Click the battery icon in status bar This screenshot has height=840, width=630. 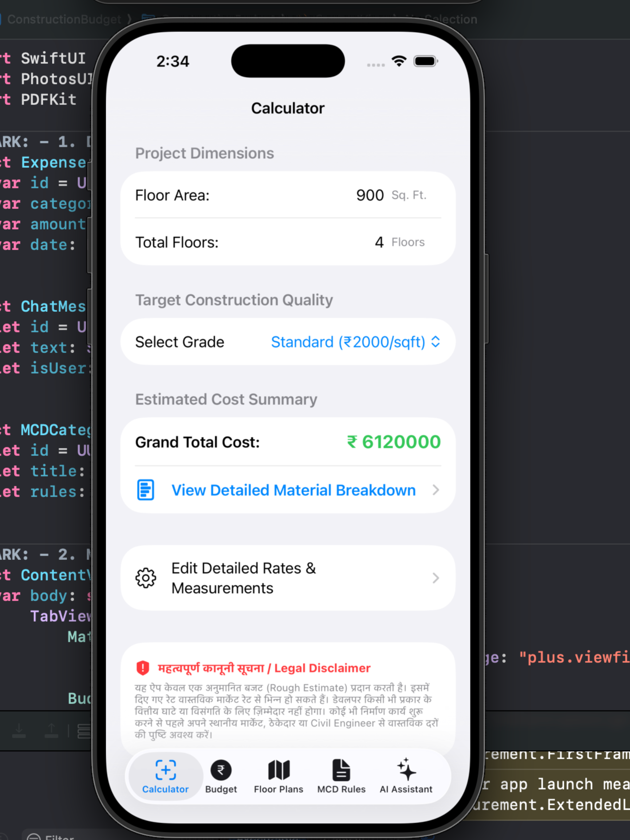point(425,61)
